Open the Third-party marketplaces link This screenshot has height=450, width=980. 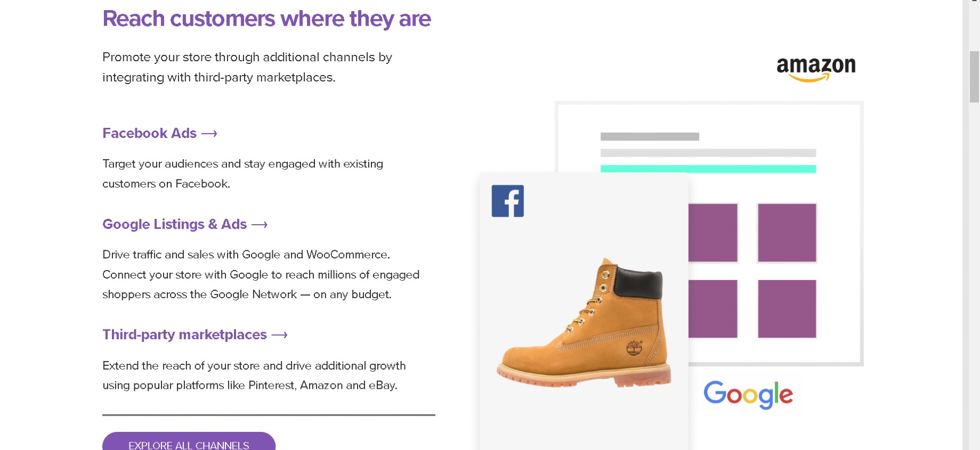coord(184,335)
